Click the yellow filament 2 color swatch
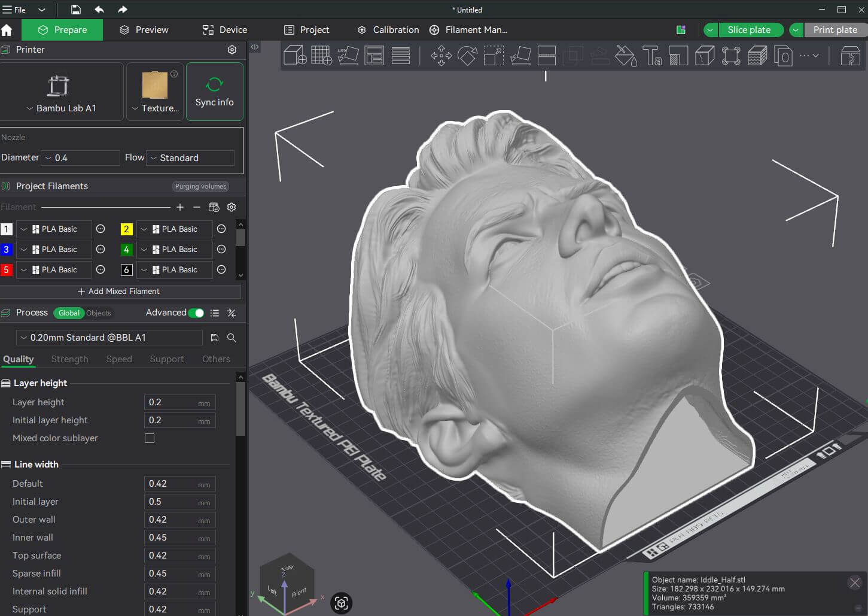Screen dimensions: 868x616 (126, 229)
